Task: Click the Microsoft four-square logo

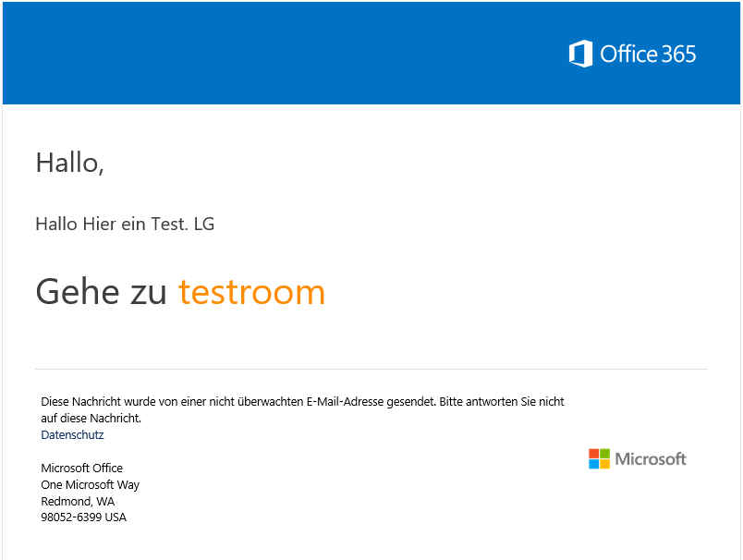Action: [x=599, y=458]
